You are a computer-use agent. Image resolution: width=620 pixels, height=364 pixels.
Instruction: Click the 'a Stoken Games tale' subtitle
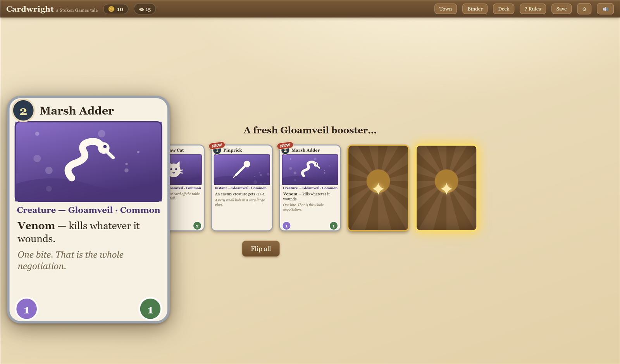(77, 10)
